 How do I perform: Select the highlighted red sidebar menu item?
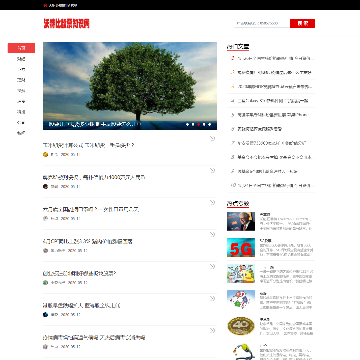click(21, 48)
